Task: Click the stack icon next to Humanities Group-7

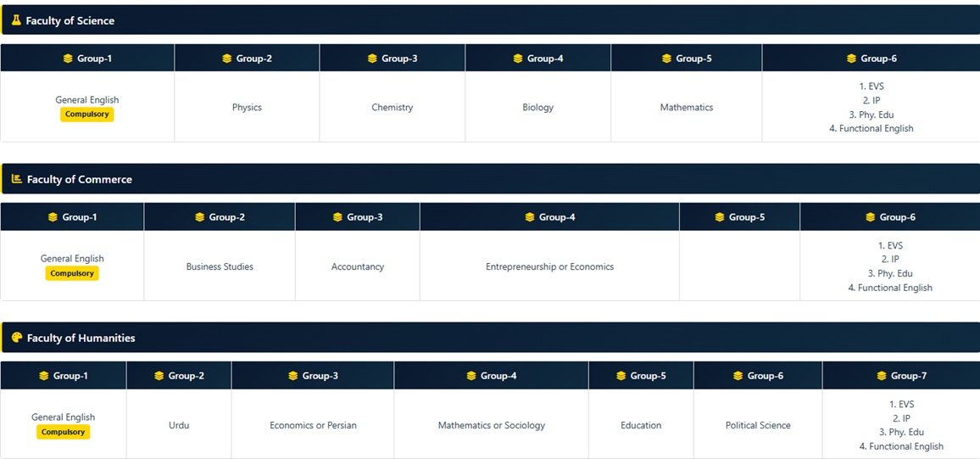Action: [882, 376]
